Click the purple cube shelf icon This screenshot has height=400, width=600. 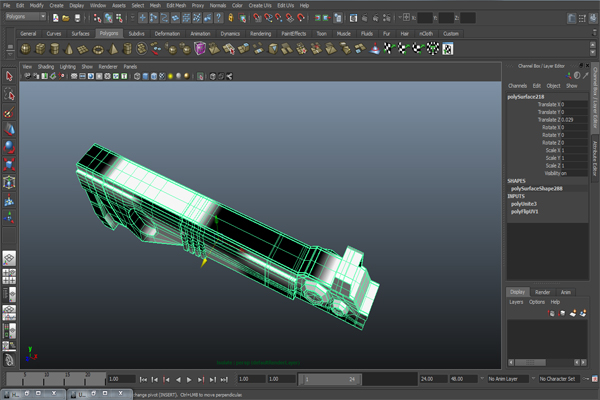tap(200, 49)
